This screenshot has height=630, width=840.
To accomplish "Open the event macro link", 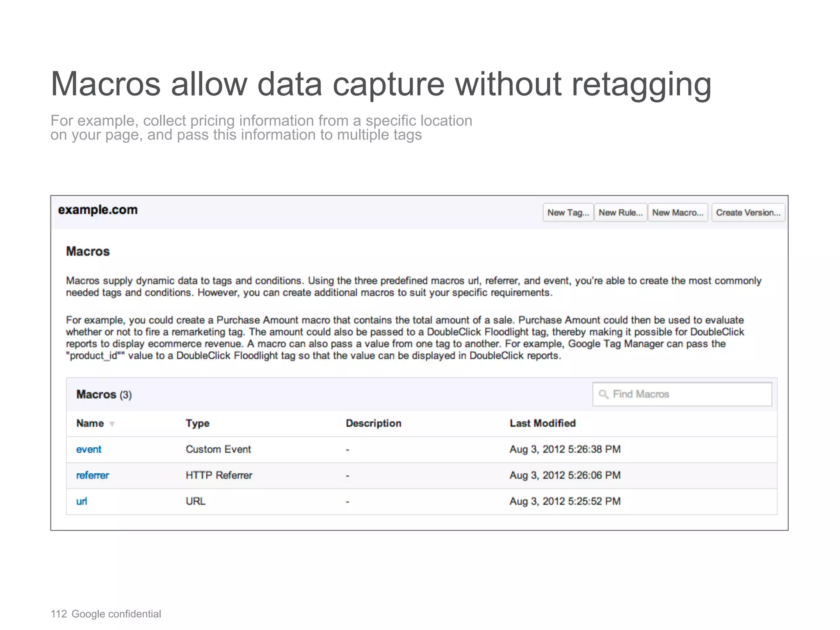I will click(89, 450).
